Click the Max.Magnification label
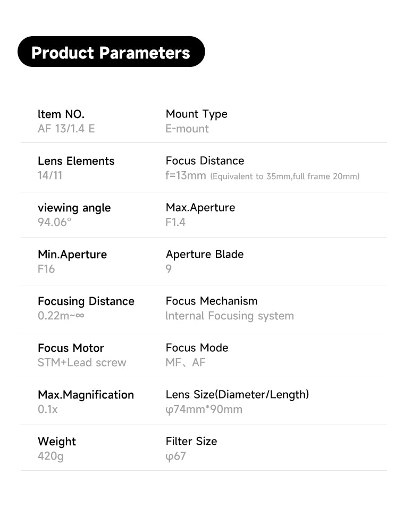The image size is (420, 525). click(86, 395)
